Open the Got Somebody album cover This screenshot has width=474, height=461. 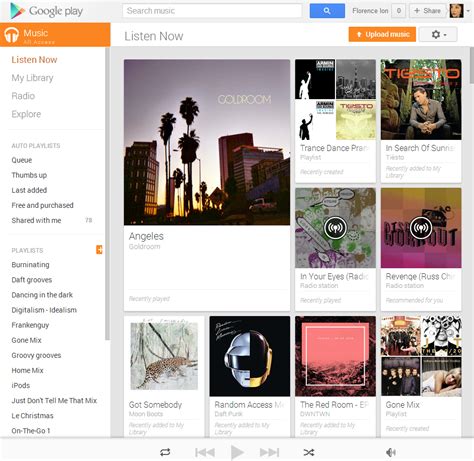(164, 356)
